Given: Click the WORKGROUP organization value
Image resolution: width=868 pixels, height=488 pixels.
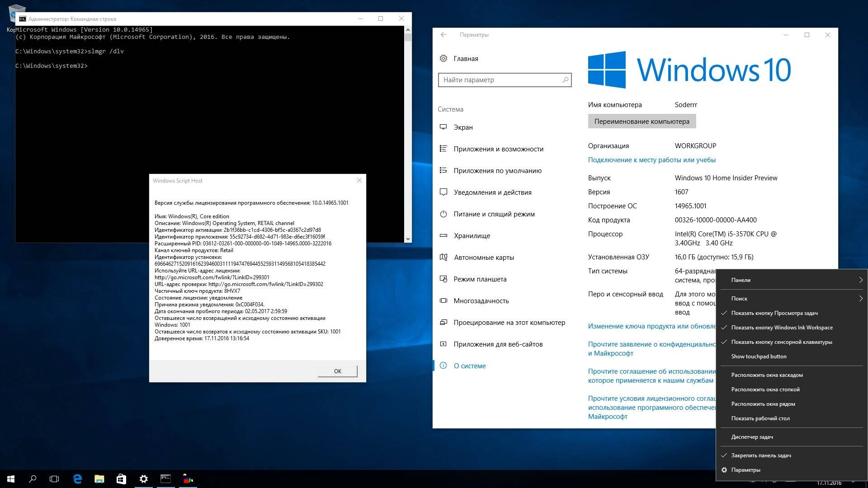Looking at the screenshot, I should pos(695,146).
